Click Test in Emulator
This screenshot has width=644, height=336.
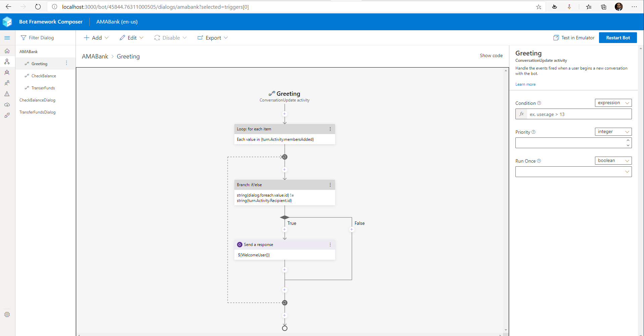pos(574,38)
